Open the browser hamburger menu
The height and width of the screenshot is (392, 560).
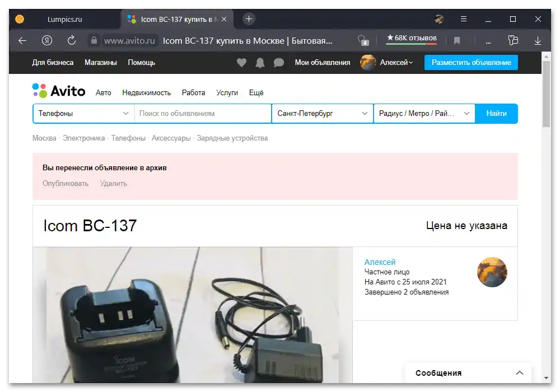click(x=464, y=19)
